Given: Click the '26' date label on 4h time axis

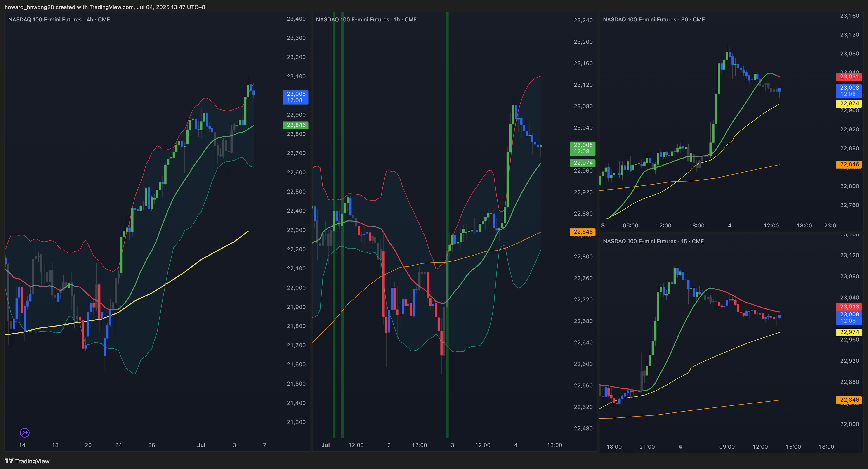Looking at the screenshot, I should coord(152,445).
